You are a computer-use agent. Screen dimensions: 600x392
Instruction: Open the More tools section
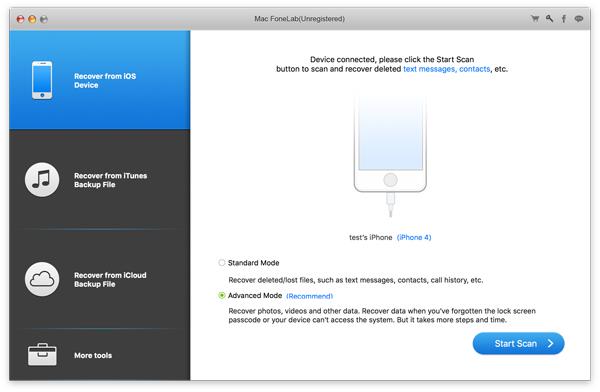coord(99,355)
